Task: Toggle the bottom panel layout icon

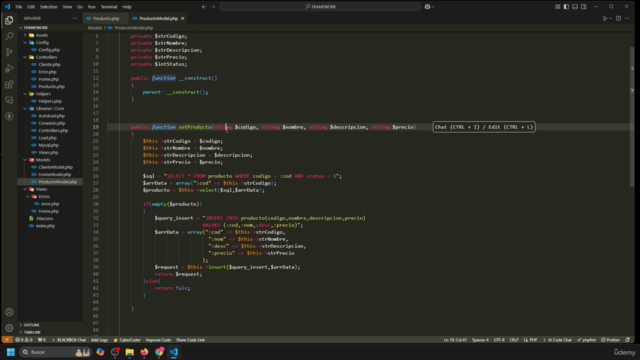Action: pos(575,7)
